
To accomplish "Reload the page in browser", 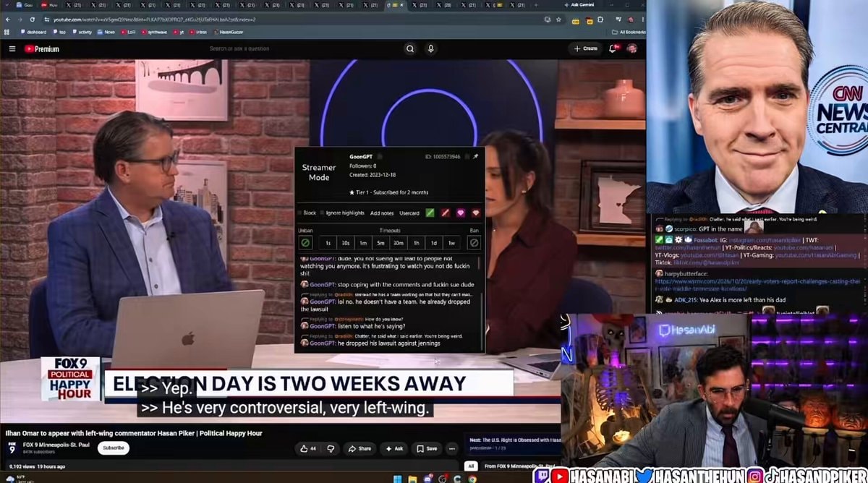I will [31, 20].
